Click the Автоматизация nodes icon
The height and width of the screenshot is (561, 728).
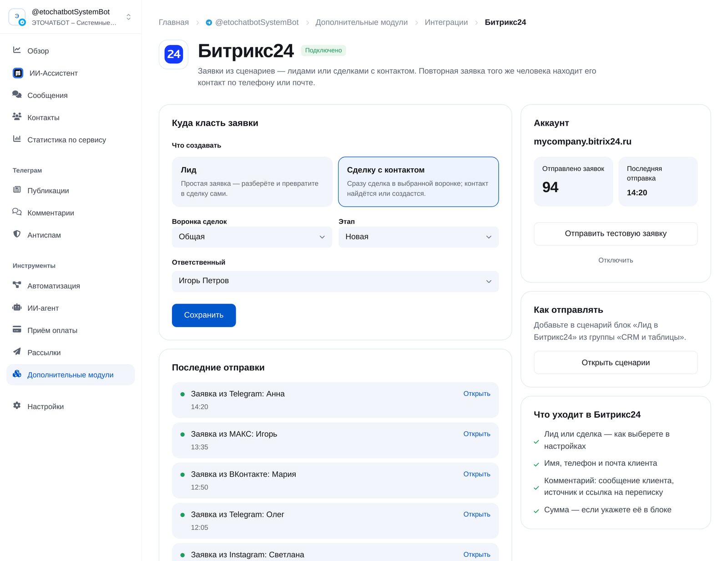pyautogui.click(x=17, y=285)
